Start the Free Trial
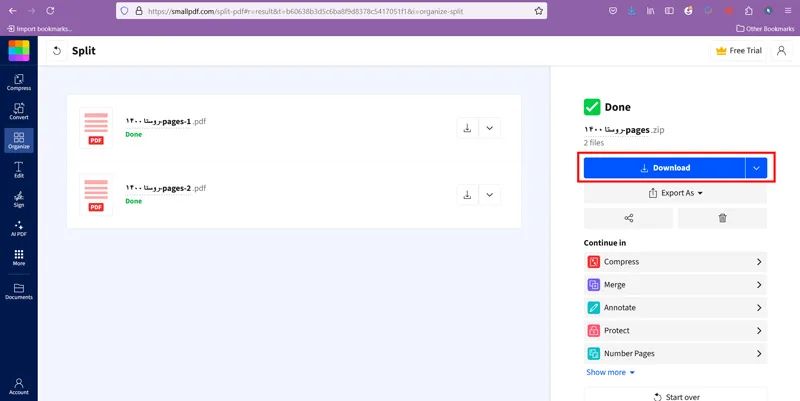 click(x=739, y=51)
